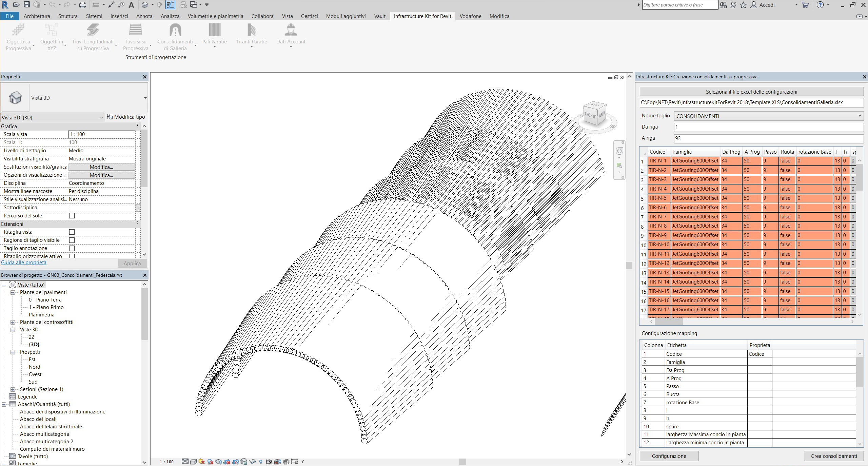Select the Tag by Category tool
868x466 pixels.
pos(121,5)
